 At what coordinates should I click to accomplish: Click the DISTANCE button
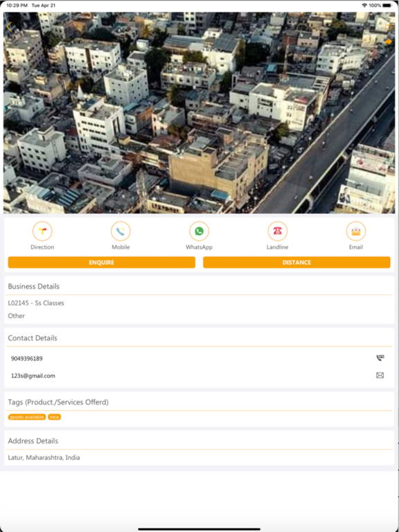pyautogui.click(x=296, y=263)
